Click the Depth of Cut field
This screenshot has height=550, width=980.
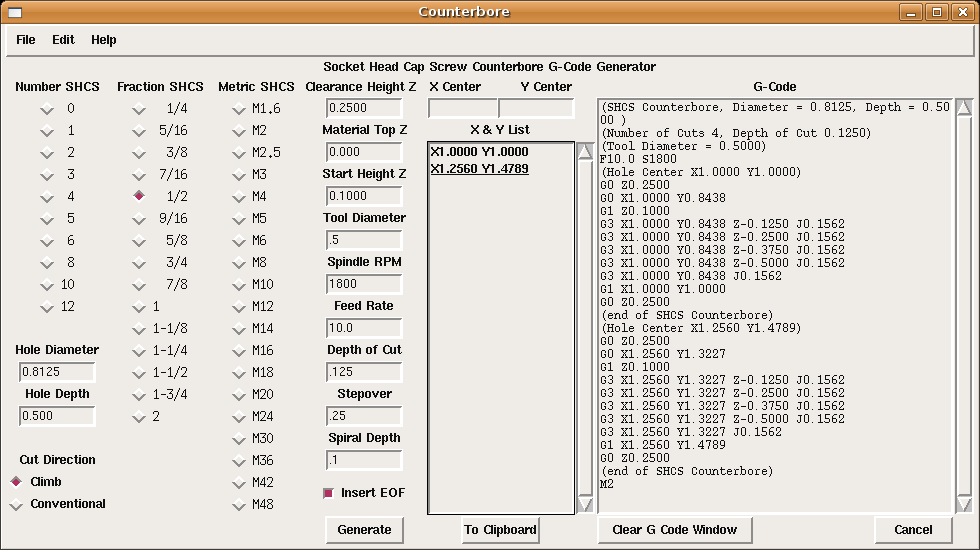(x=364, y=372)
